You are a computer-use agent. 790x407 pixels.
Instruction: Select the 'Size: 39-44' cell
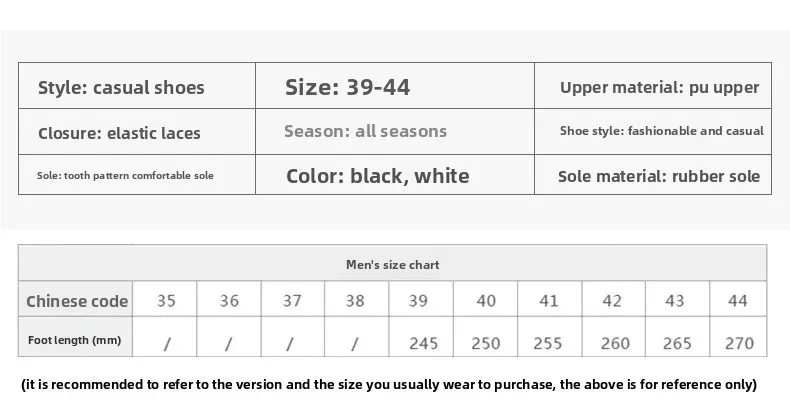click(395, 86)
